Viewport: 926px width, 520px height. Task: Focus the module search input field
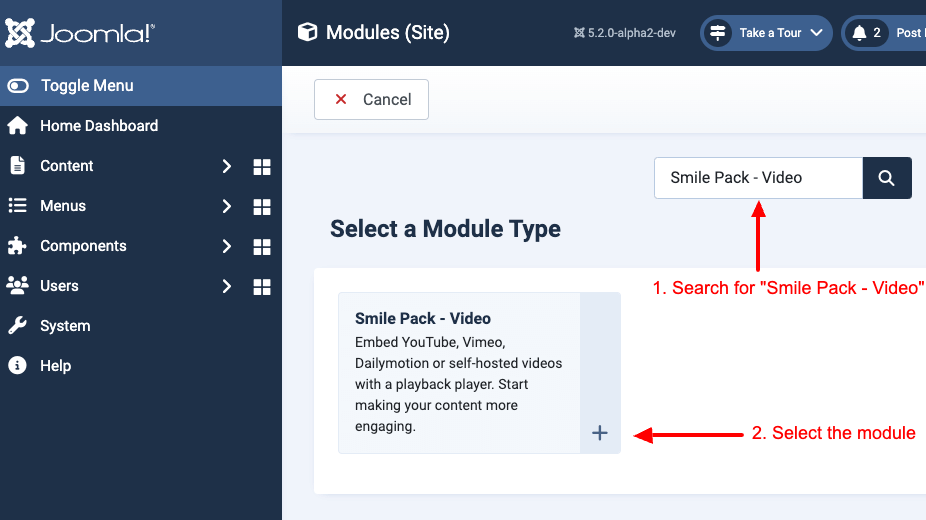(758, 178)
